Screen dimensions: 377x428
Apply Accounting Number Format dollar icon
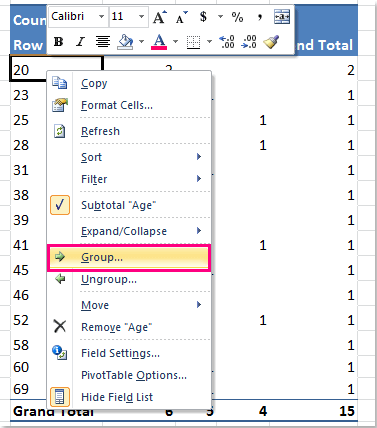coord(203,16)
